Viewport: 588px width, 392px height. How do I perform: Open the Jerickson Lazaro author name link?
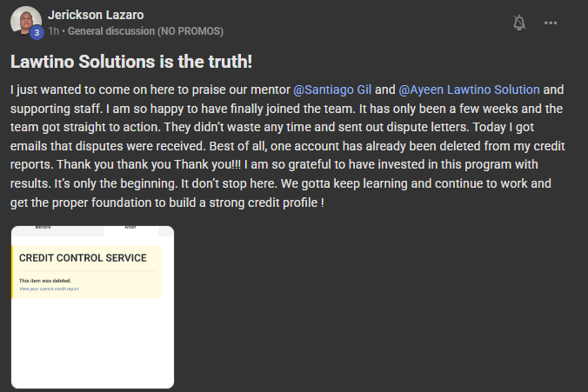(96, 15)
